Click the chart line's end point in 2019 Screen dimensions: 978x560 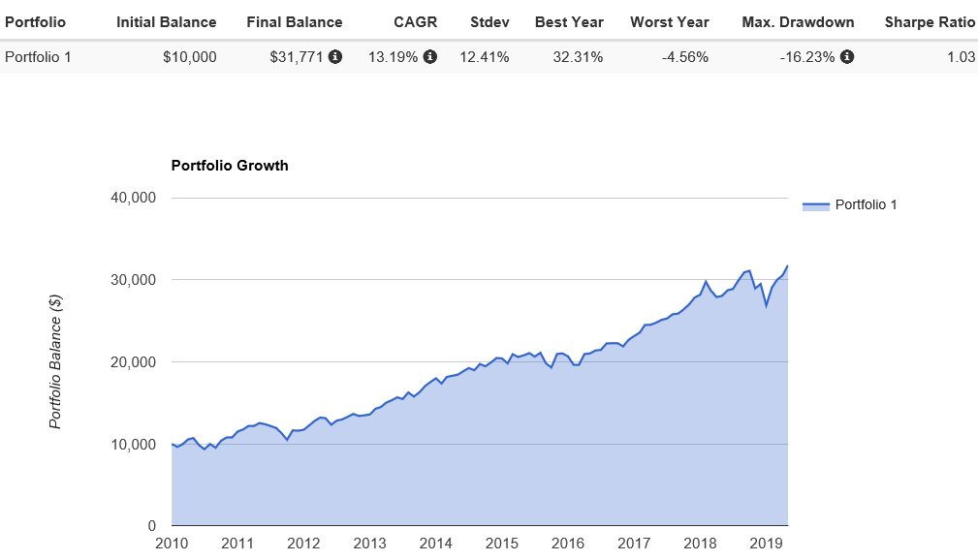(787, 265)
